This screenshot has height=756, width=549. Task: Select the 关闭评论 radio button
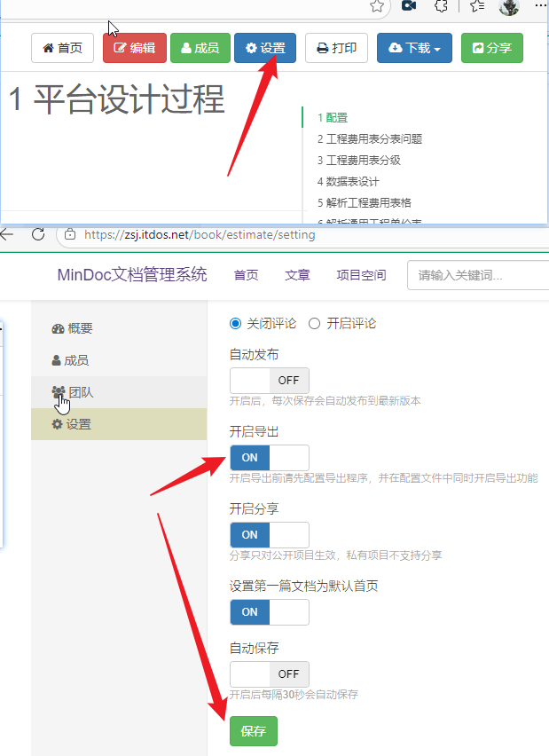(x=235, y=323)
